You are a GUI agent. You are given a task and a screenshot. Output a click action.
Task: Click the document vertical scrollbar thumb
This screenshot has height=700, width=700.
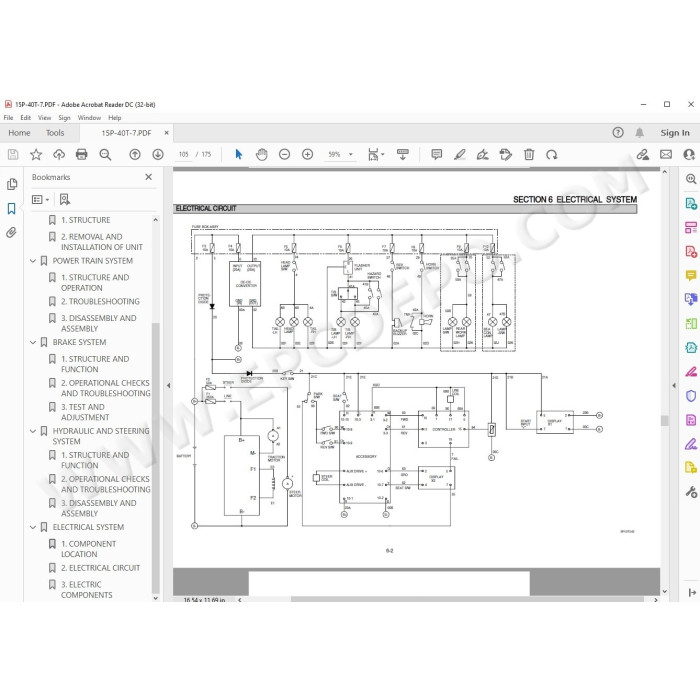point(665,421)
